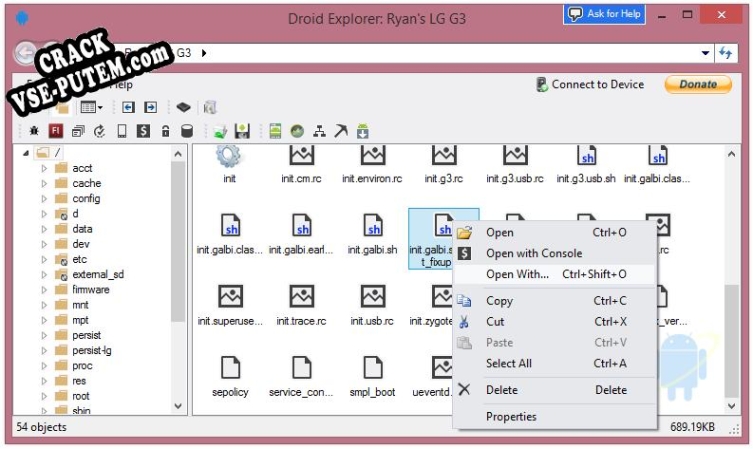The width and height of the screenshot is (753, 449).
Task: Select the root folder in tree
Action: (x=81, y=396)
